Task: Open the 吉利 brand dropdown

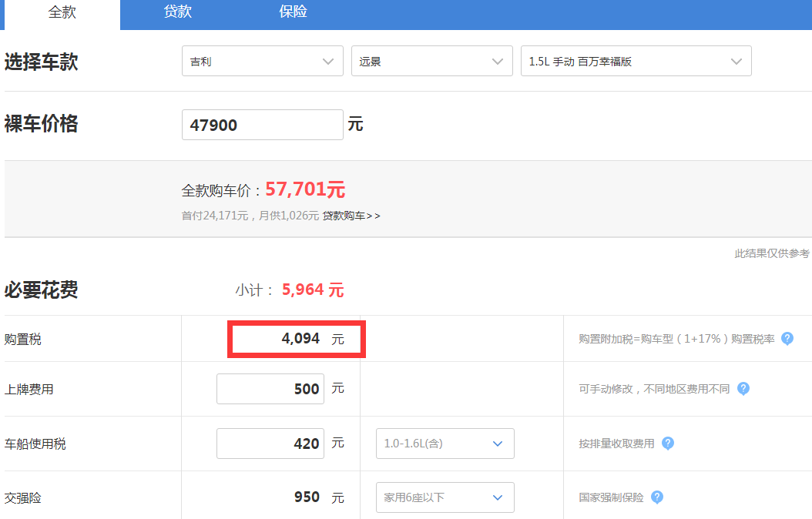Action: pyautogui.click(x=263, y=61)
